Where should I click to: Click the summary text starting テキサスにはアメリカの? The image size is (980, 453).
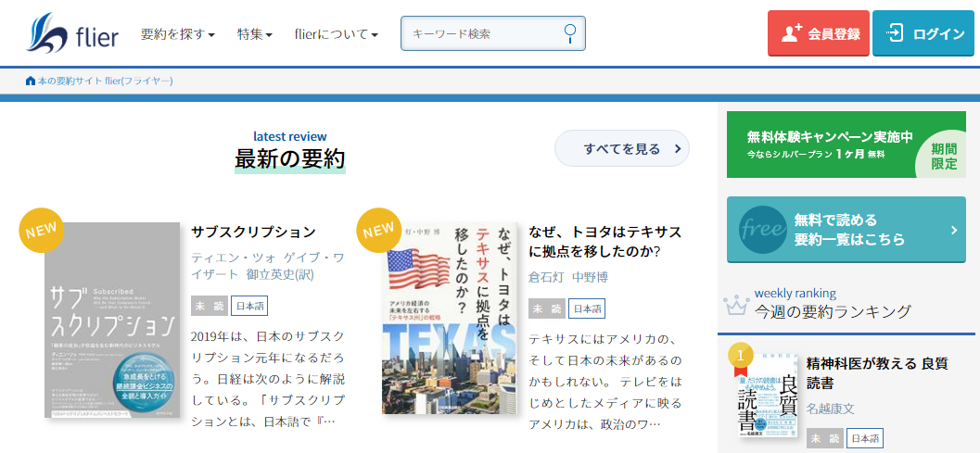(605, 383)
